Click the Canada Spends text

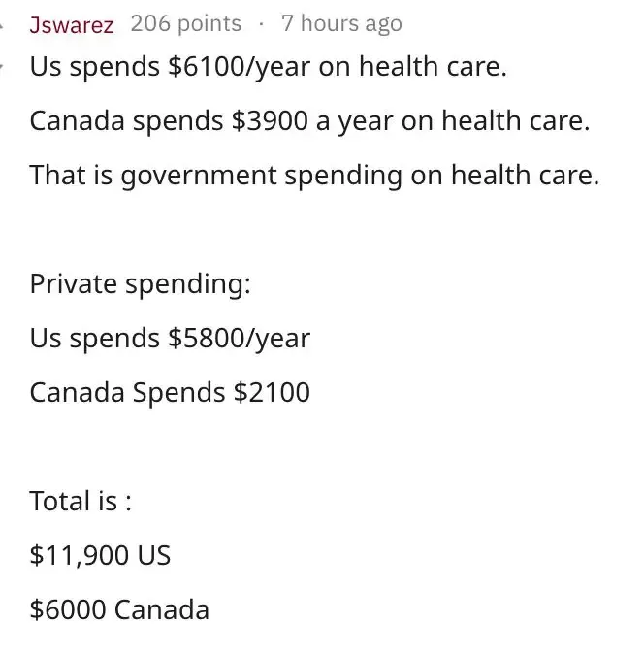[128, 393]
